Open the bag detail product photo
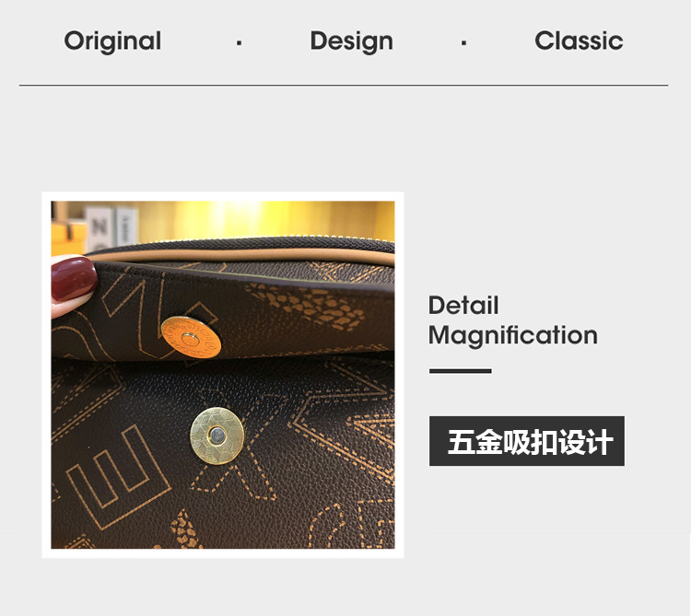The height and width of the screenshot is (616, 691). [x=223, y=375]
